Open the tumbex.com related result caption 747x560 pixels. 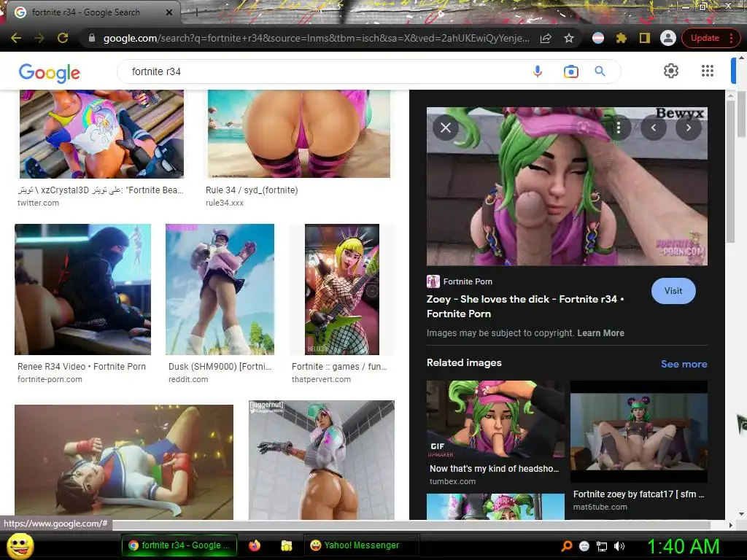[452, 481]
